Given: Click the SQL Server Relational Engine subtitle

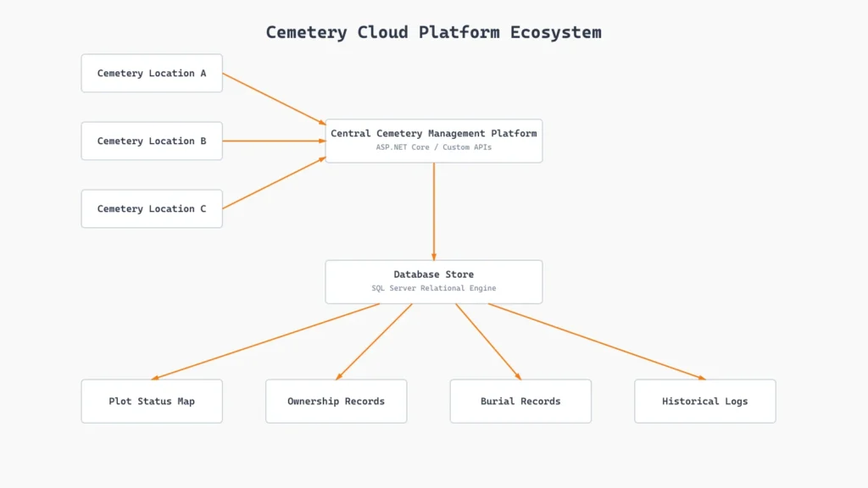Looking at the screenshot, I should [x=434, y=288].
